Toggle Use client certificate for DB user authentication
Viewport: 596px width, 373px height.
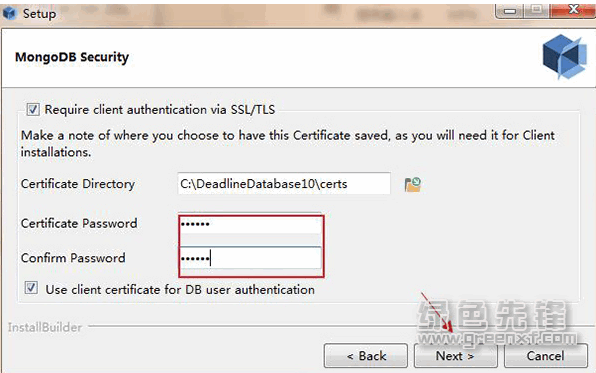coord(31,288)
